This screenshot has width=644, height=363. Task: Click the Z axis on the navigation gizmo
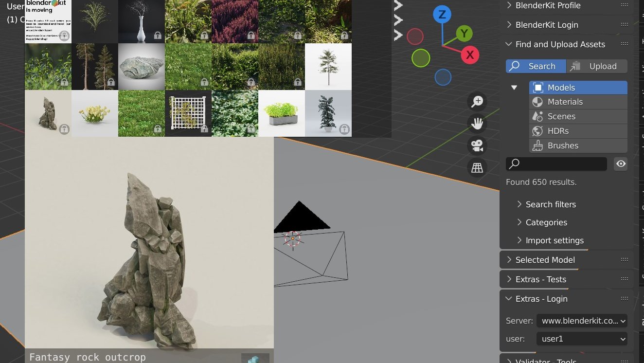[442, 15]
